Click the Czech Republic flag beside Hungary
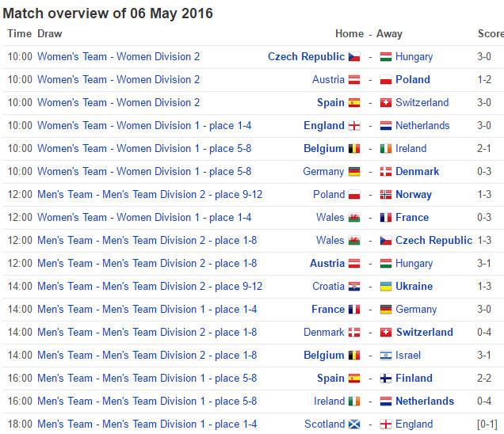Screen dimensions: 504x434 [354, 57]
